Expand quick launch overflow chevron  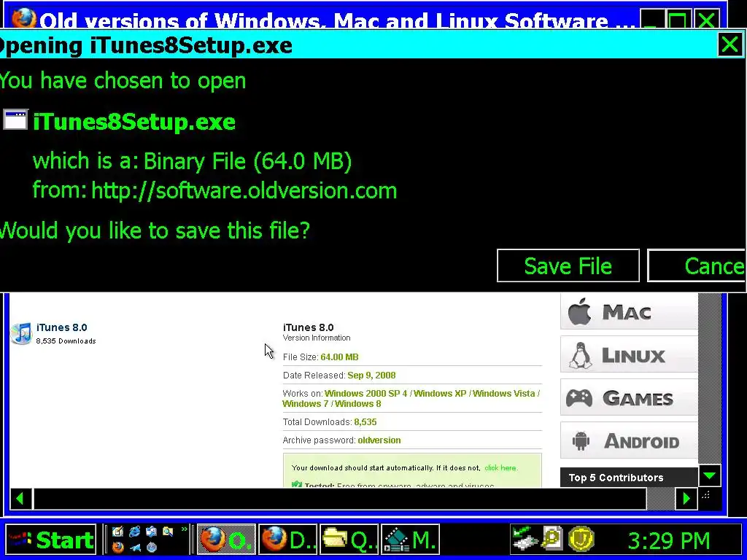184,529
